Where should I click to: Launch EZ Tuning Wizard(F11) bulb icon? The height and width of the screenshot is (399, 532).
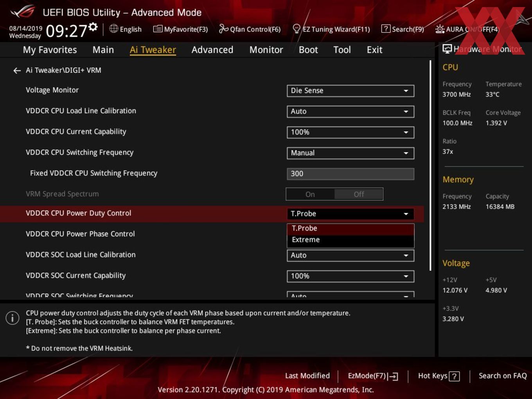tap(297, 29)
